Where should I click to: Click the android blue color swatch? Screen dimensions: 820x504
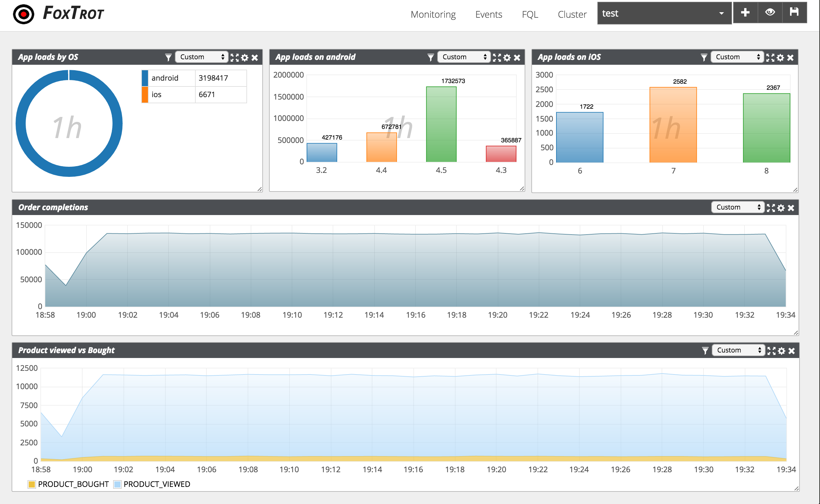pyautogui.click(x=145, y=78)
